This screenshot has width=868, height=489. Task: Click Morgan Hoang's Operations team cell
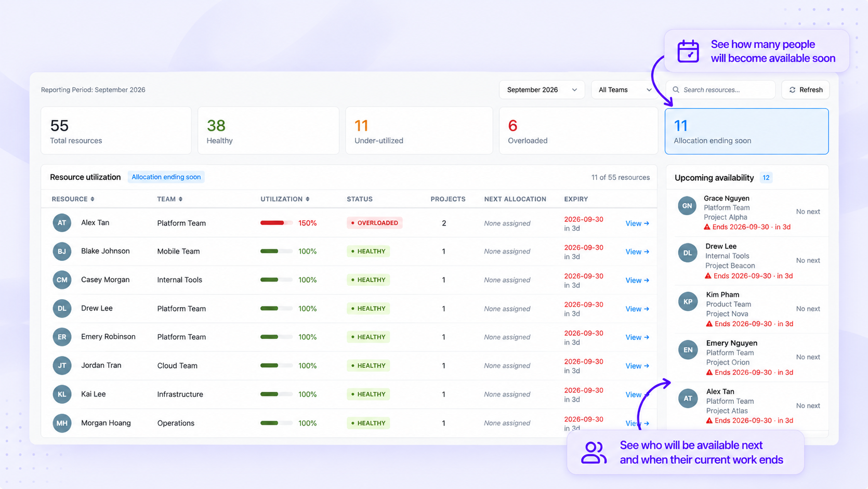coord(176,423)
